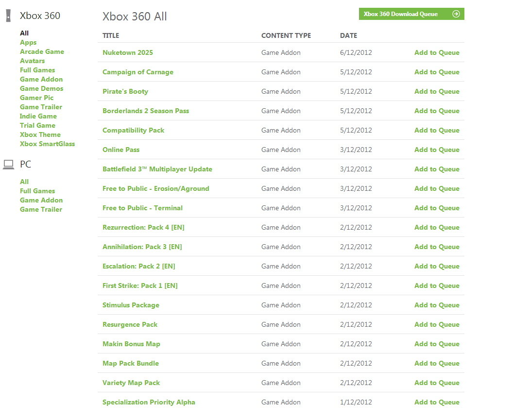Add Variety Map Pack to queue
Image resolution: width=512 pixels, height=420 pixels.
click(x=437, y=383)
